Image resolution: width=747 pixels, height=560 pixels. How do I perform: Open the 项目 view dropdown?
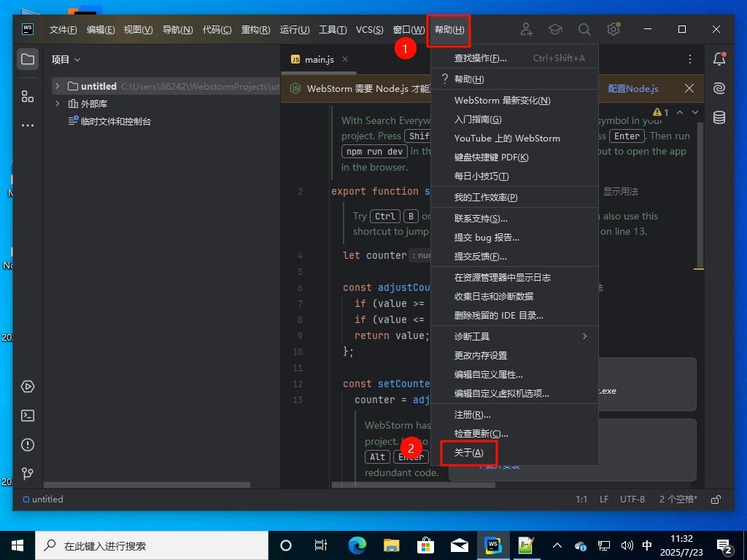pyautogui.click(x=66, y=60)
